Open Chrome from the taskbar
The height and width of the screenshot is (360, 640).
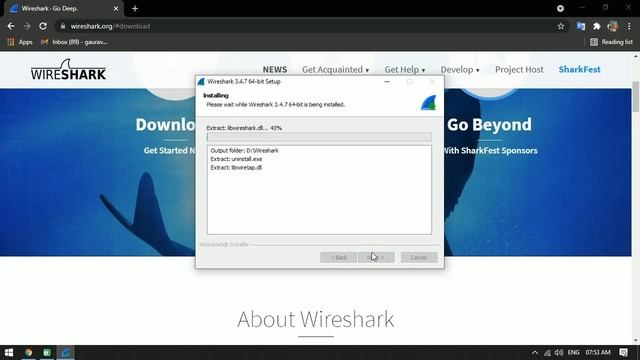coord(28,352)
